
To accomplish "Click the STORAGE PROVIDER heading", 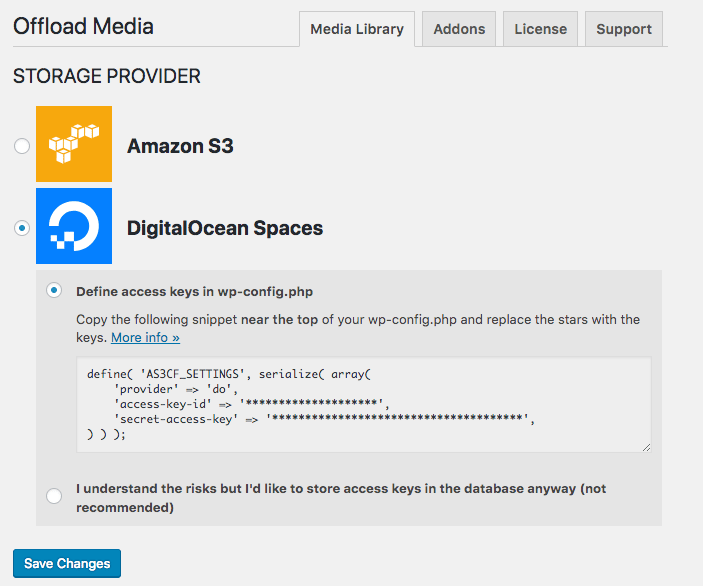I will (x=107, y=76).
